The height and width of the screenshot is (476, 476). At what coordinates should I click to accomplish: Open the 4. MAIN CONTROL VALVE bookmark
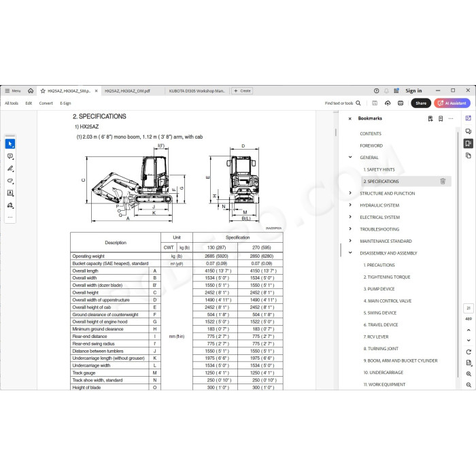[x=388, y=301]
